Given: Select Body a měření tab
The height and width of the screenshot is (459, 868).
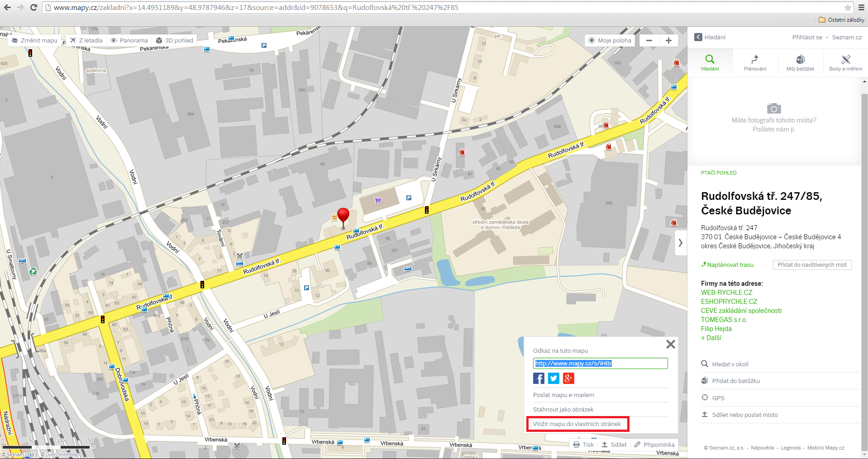Looking at the screenshot, I should [845, 62].
